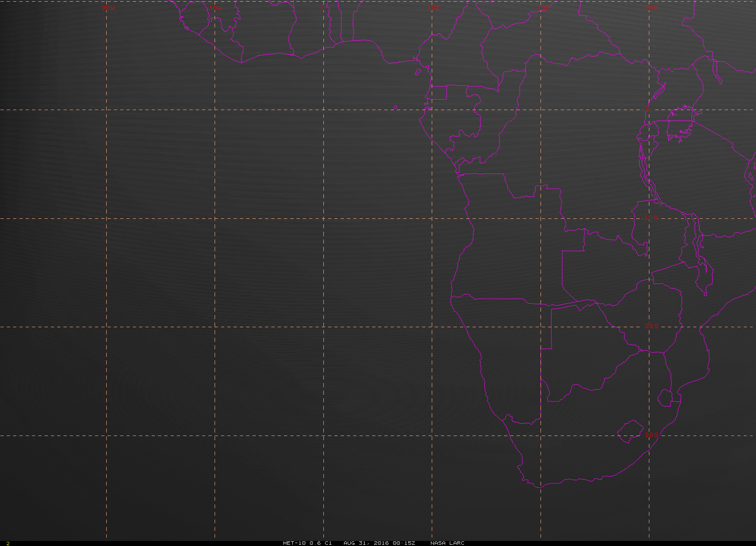Viewport: 756px width, 546px height.
Task: Click the yellow 2 frame number
Action: click(x=8, y=543)
